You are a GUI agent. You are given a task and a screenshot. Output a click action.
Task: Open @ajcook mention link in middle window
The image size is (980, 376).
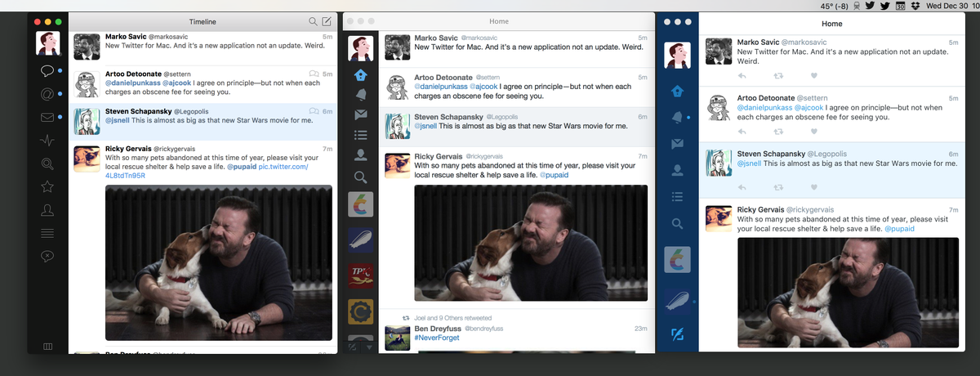click(x=484, y=87)
